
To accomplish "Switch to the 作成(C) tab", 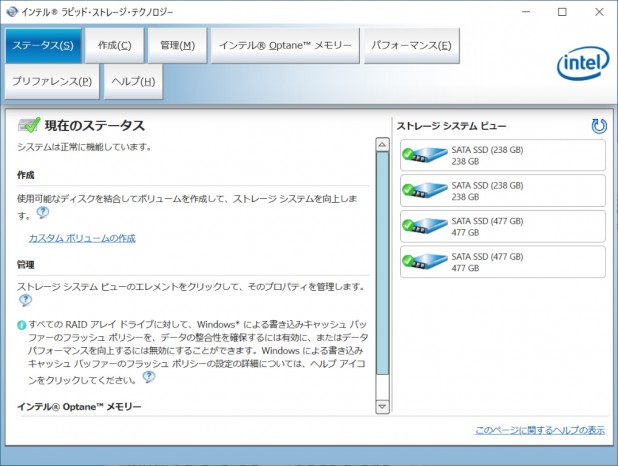I will coord(114,46).
